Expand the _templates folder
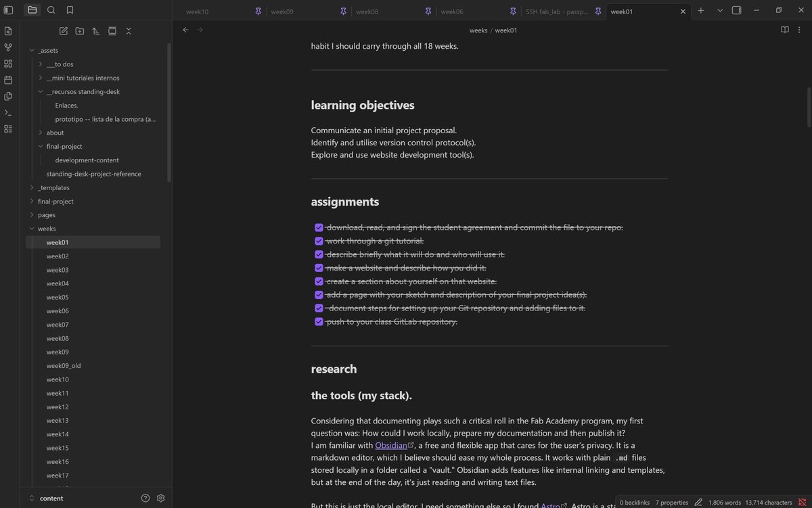Viewport: 812px width, 508px height. [x=32, y=187]
